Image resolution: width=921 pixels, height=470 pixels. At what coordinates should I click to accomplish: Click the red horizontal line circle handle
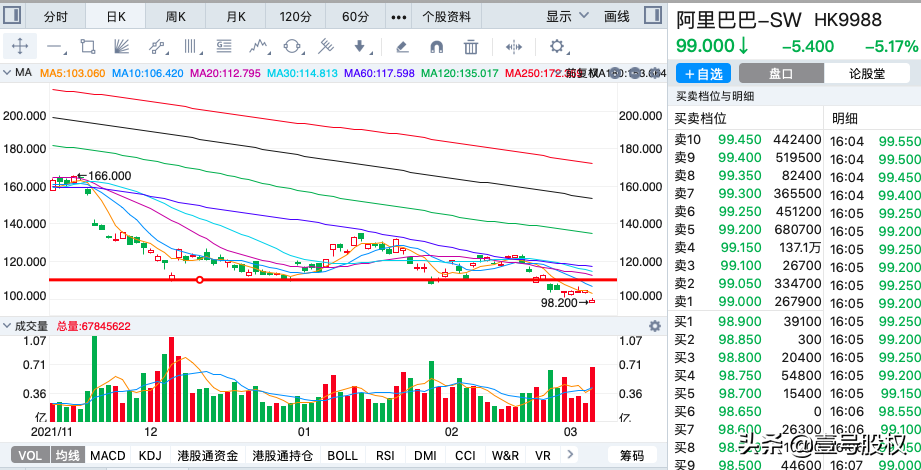(x=200, y=280)
